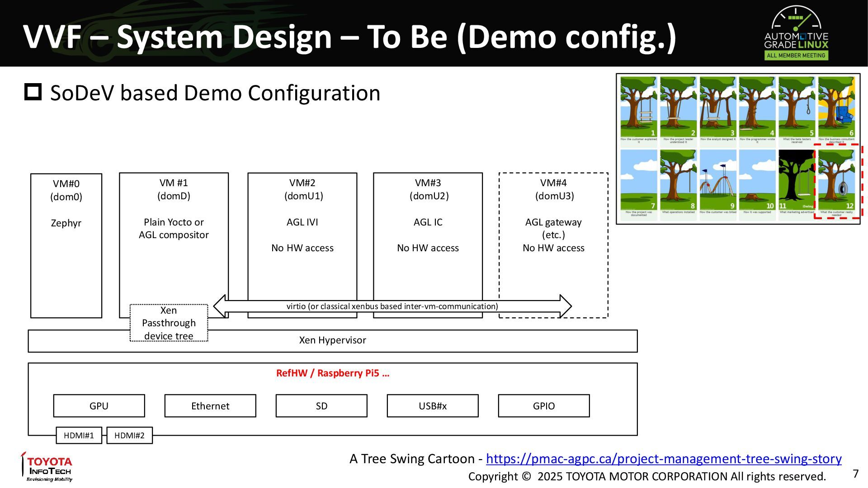
Task: Select roller coaster cartoon panel 9
Action: [x=718, y=180]
